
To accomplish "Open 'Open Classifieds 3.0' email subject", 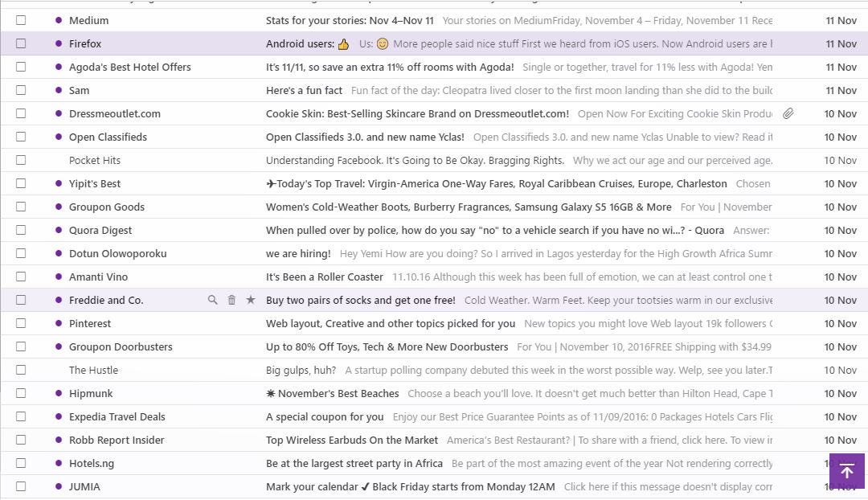I will pos(365,137).
